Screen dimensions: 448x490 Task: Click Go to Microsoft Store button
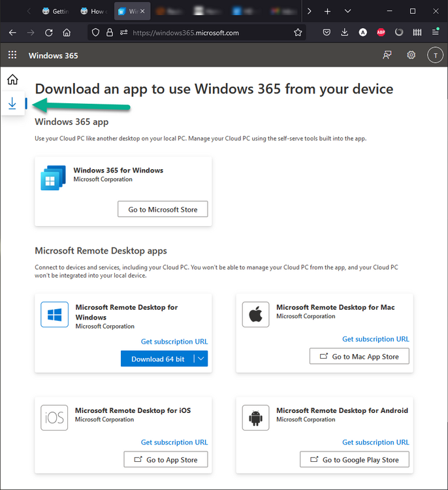(x=163, y=209)
